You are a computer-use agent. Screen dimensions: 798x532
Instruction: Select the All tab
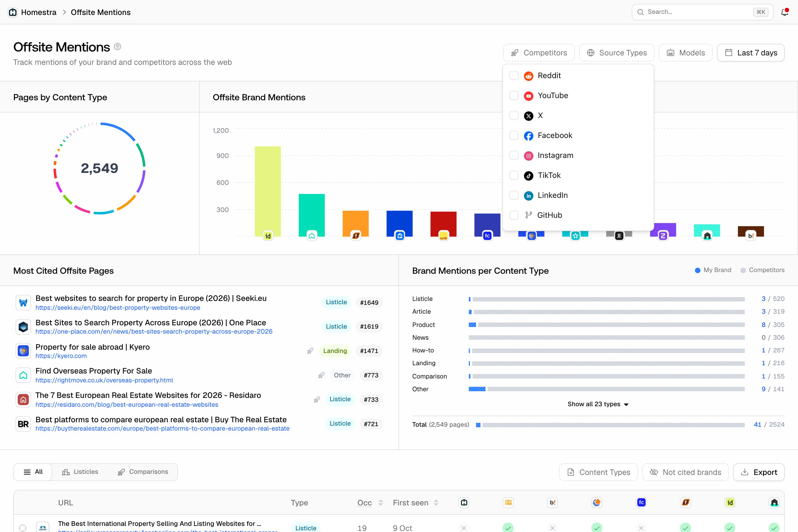click(x=33, y=472)
